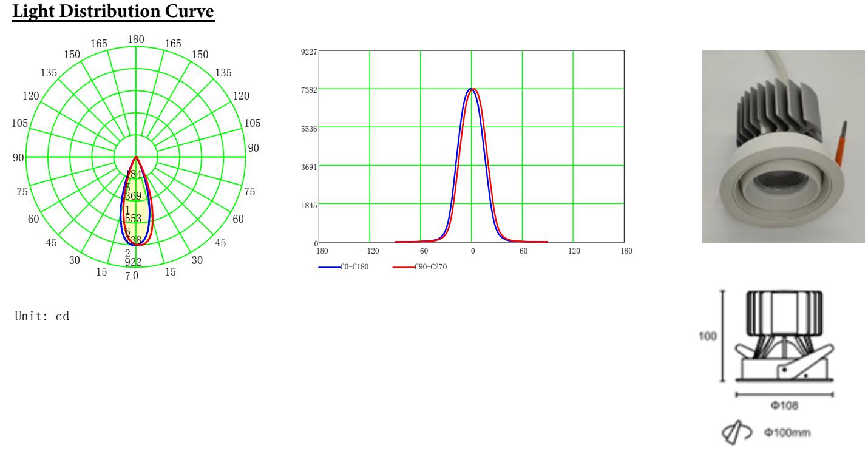The height and width of the screenshot is (454, 868).
Task: Click the aluminum heat sink fins in the photo
Action: click(x=771, y=108)
